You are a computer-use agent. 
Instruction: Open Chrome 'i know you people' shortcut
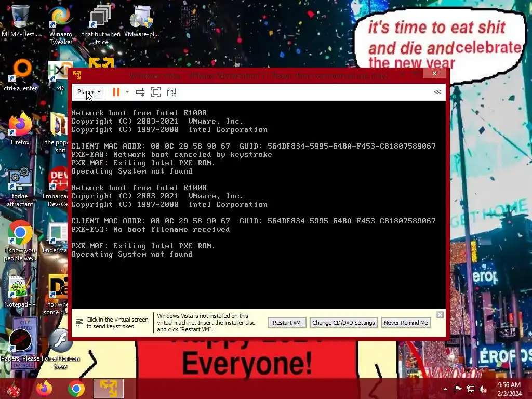(x=20, y=241)
